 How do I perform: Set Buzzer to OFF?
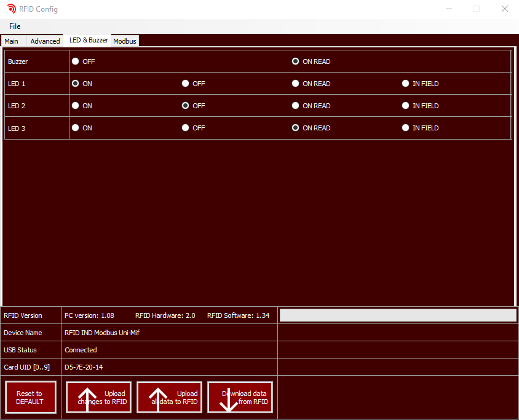click(x=76, y=61)
